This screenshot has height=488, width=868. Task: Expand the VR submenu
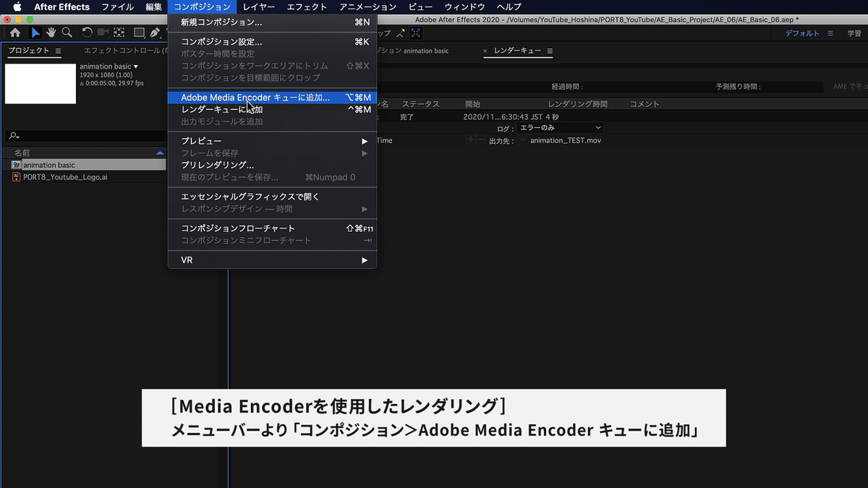pyautogui.click(x=365, y=260)
